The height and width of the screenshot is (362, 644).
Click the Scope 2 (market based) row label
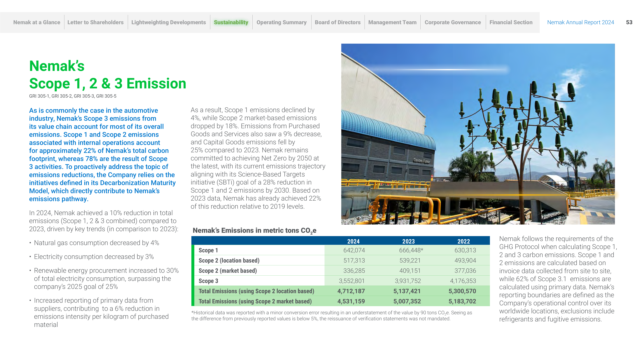click(x=228, y=271)
